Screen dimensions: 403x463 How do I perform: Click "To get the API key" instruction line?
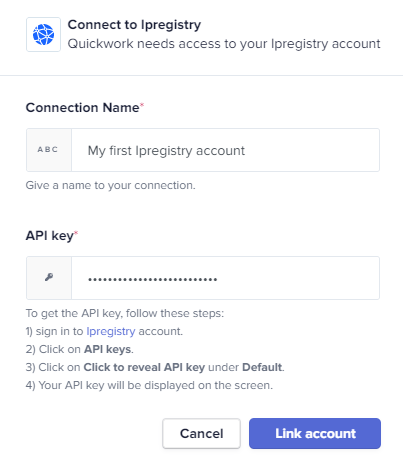coord(125,313)
